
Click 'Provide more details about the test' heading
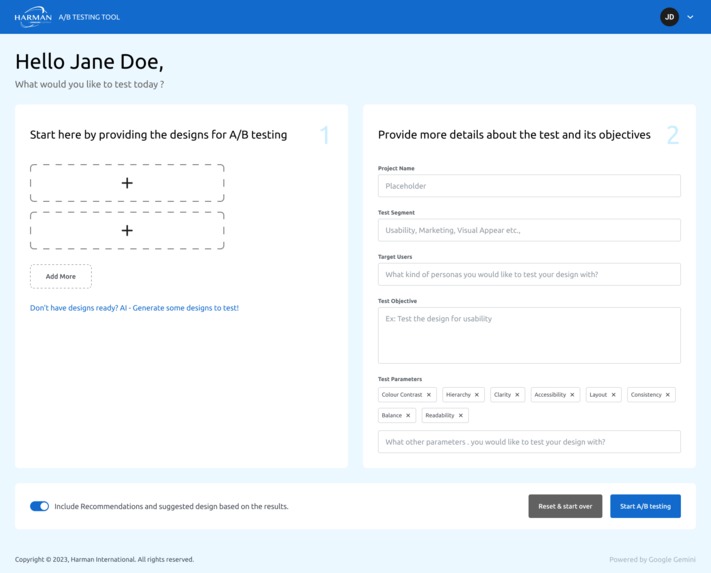pyautogui.click(x=514, y=135)
